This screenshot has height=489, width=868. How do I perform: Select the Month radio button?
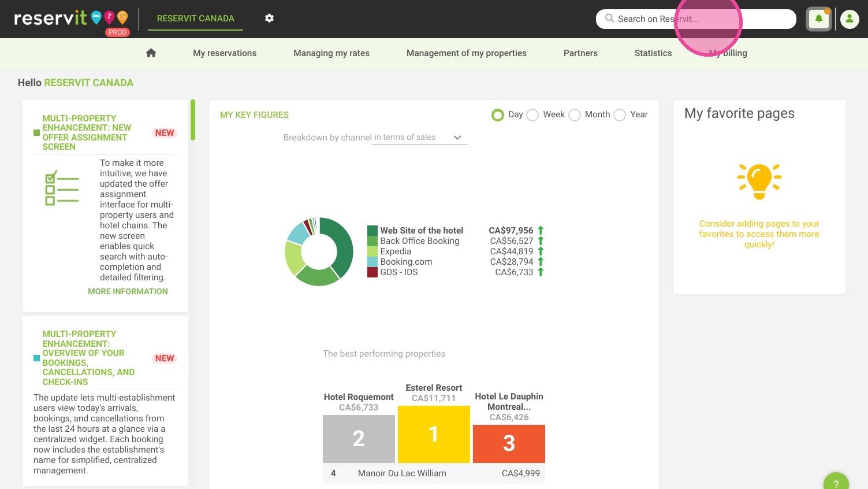(575, 115)
